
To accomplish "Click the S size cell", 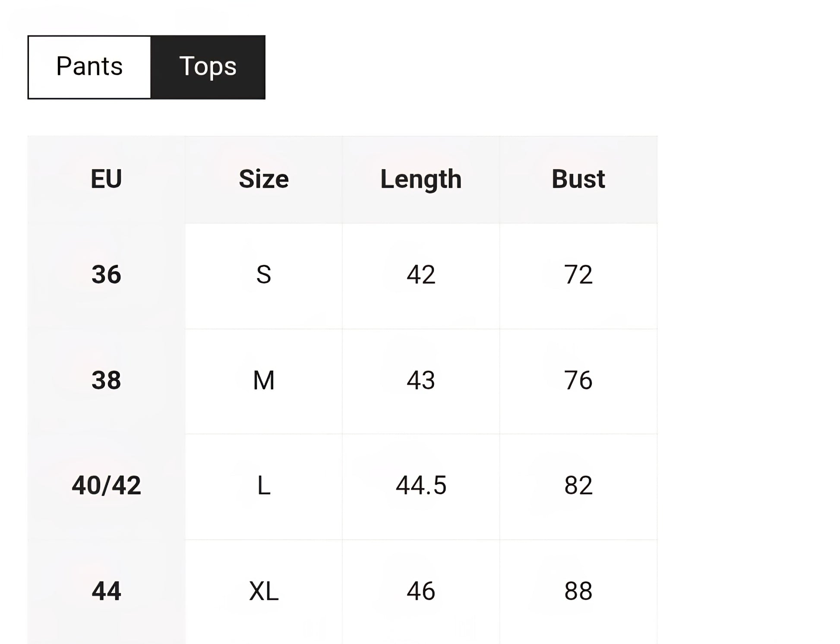I will tap(264, 275).
